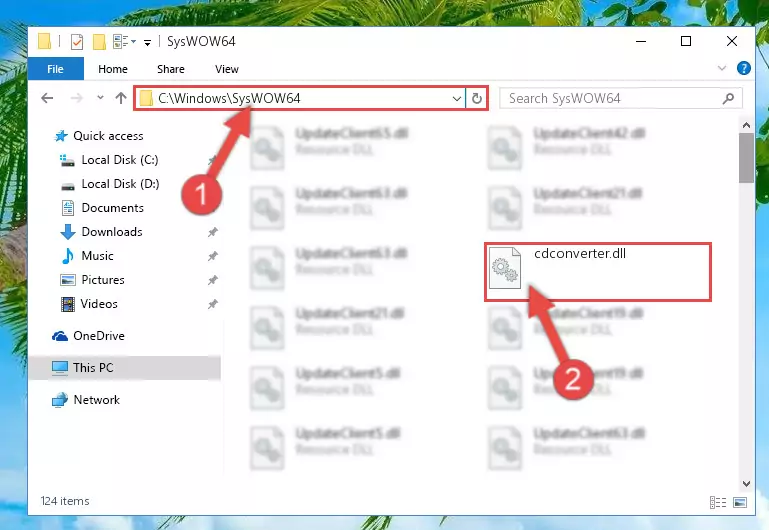769x530 pixels.
Task: Click the 124 items status text
Action: (65, 501)
